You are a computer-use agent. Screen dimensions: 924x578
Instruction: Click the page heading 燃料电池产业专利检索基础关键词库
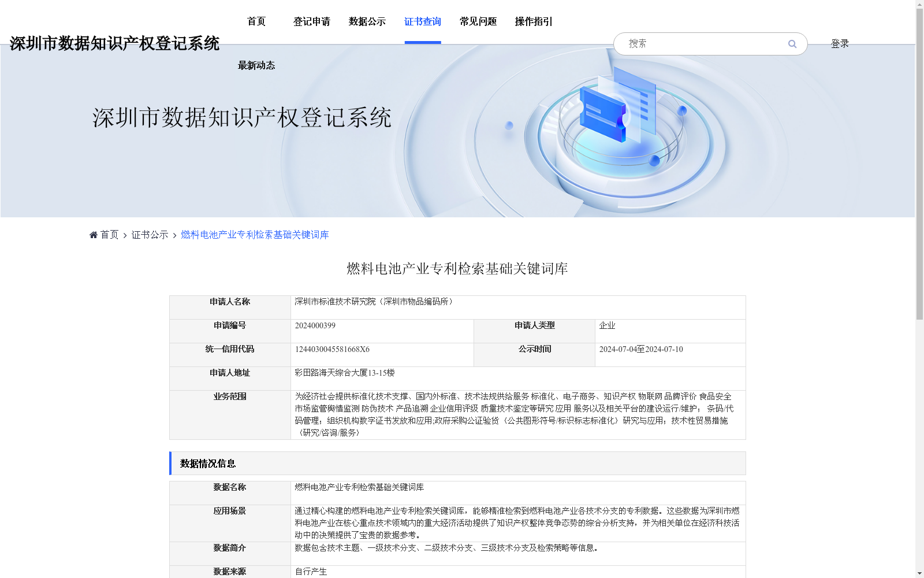click(457, 269)
